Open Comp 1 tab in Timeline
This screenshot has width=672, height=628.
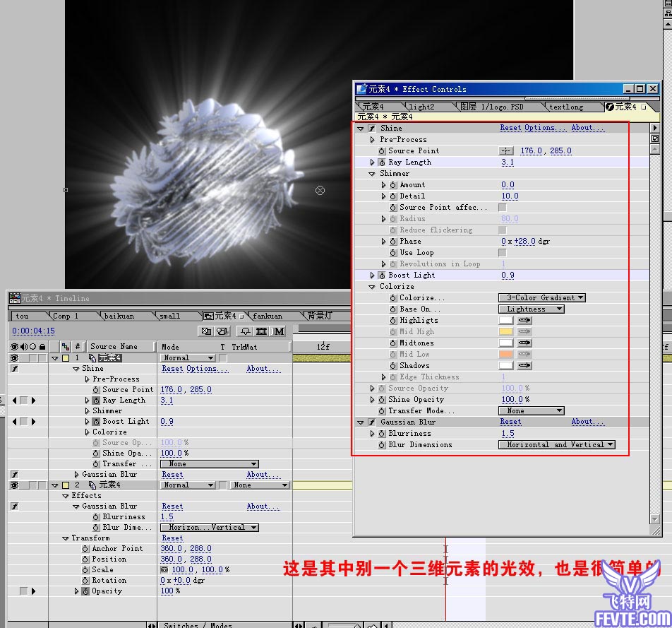click(x=66, y=316)
